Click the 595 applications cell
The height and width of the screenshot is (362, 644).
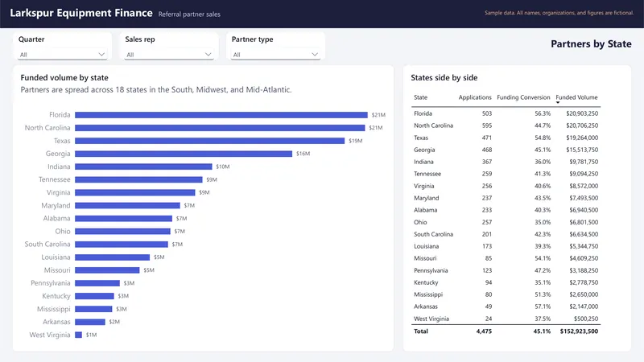[487, 125]
